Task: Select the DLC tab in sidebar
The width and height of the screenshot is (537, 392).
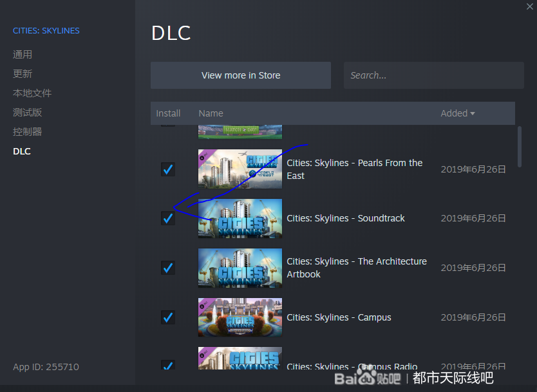Action: tap(22, 151)
